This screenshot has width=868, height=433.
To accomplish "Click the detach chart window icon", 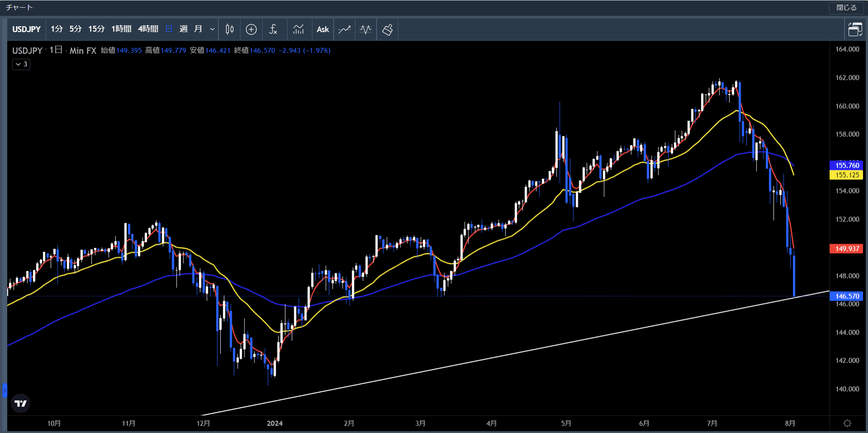I will click(x=855, y=29).
